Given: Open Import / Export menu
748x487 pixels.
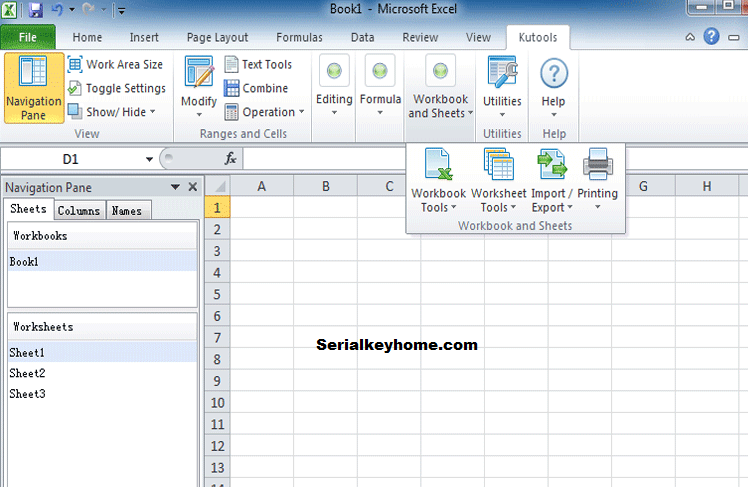Looking at the screenshot, I should [x=552, y=180].
